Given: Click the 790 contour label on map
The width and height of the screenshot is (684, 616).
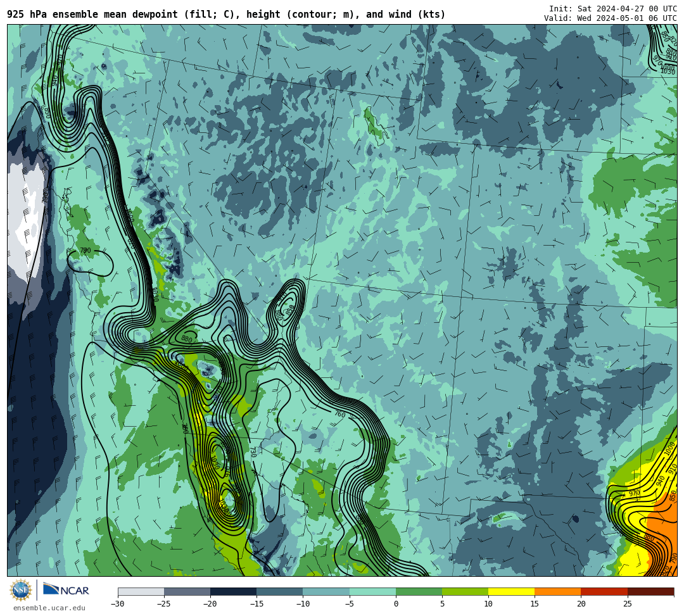Looking at the screenshot, I should (x=85, y=250).
